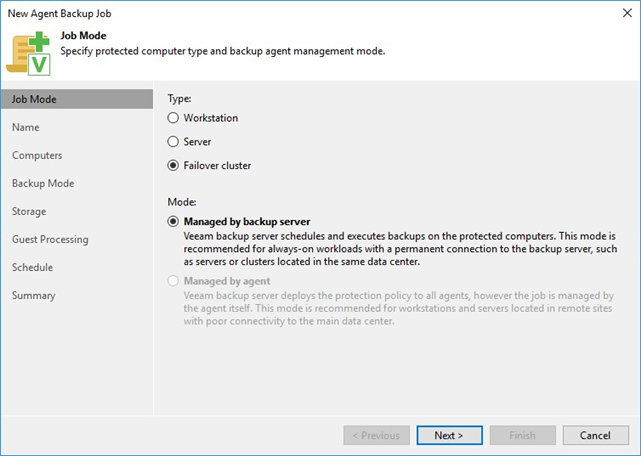Jump to the Storage step

pyautogui.click(x=30, y=211)
